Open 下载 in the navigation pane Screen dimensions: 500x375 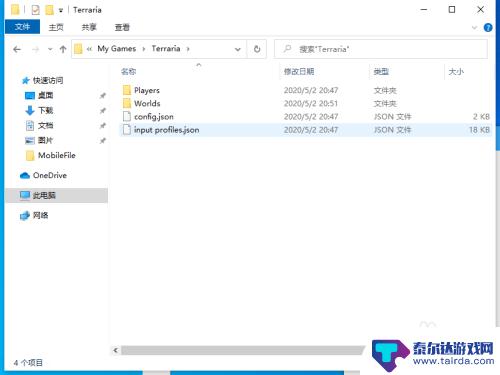(x=45, y=110)
